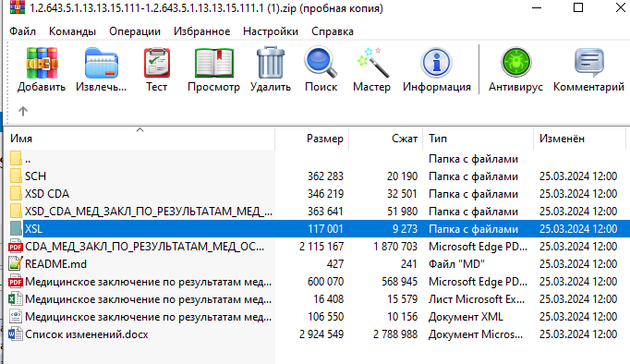
Task: Open the Просмотр (View) book icon
Action: pos(213,63)
